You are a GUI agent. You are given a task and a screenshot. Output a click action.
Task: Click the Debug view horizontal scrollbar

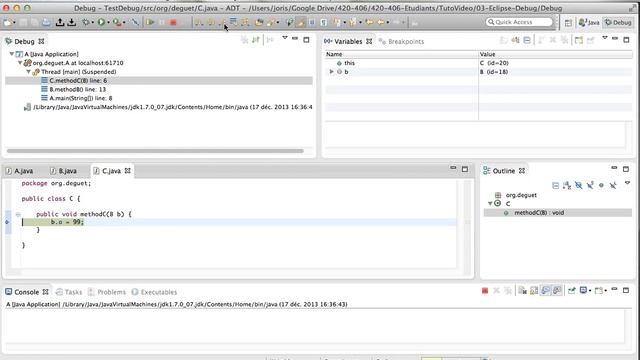(155, 151)
